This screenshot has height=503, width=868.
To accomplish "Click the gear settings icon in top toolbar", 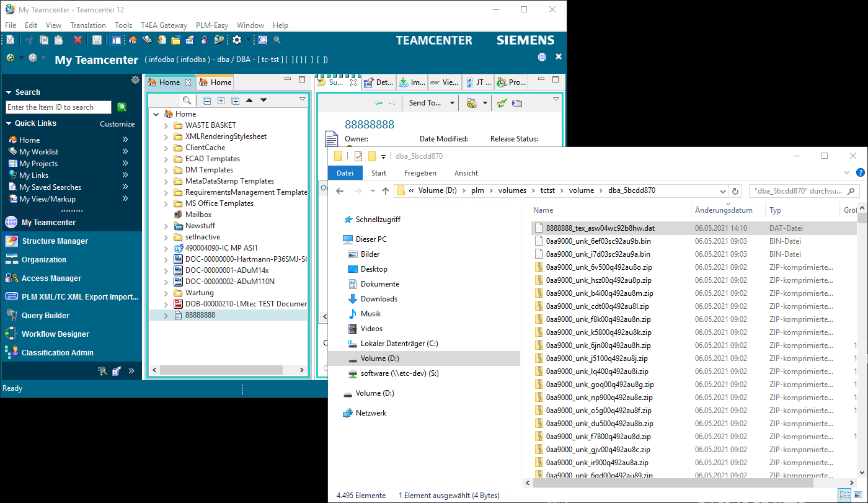I will click(237, 40).
